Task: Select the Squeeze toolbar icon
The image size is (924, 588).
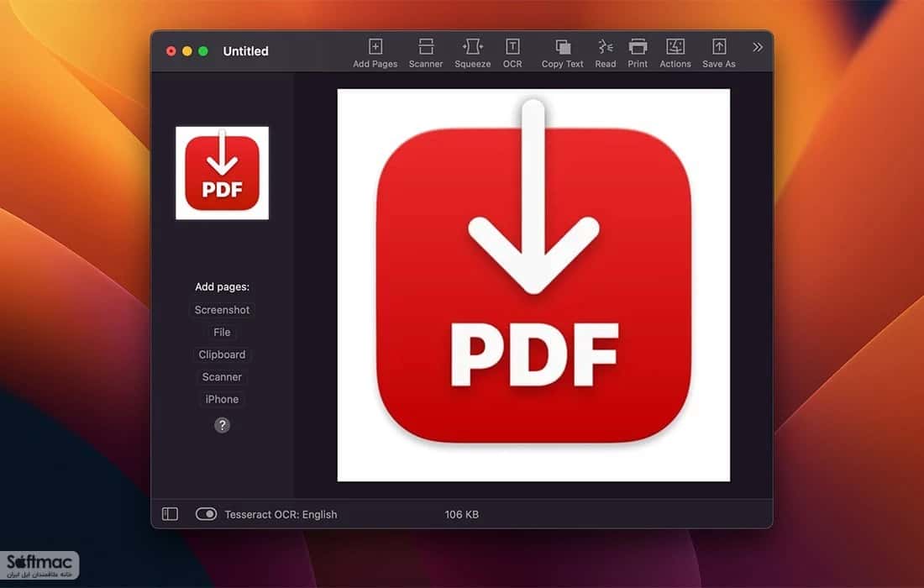Action: click(x=472, y=53)
